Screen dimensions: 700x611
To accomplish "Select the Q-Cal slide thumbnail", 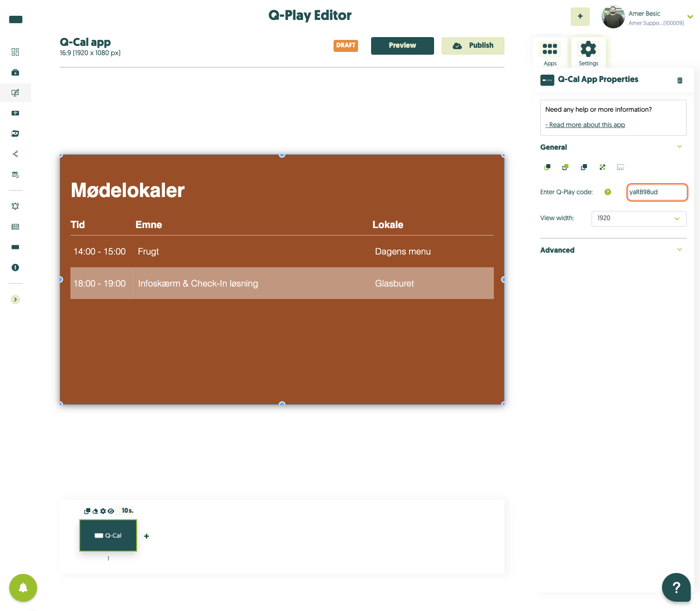I will 108,535.
